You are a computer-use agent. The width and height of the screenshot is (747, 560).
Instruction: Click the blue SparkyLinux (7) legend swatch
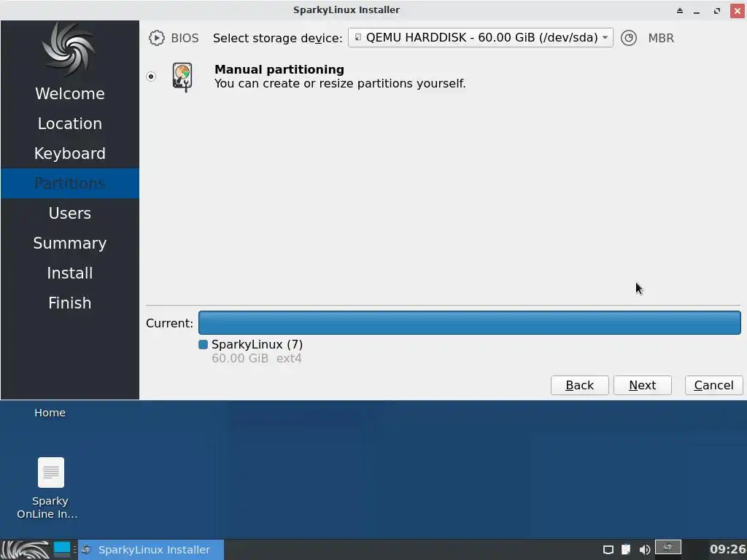pos(203,344)
